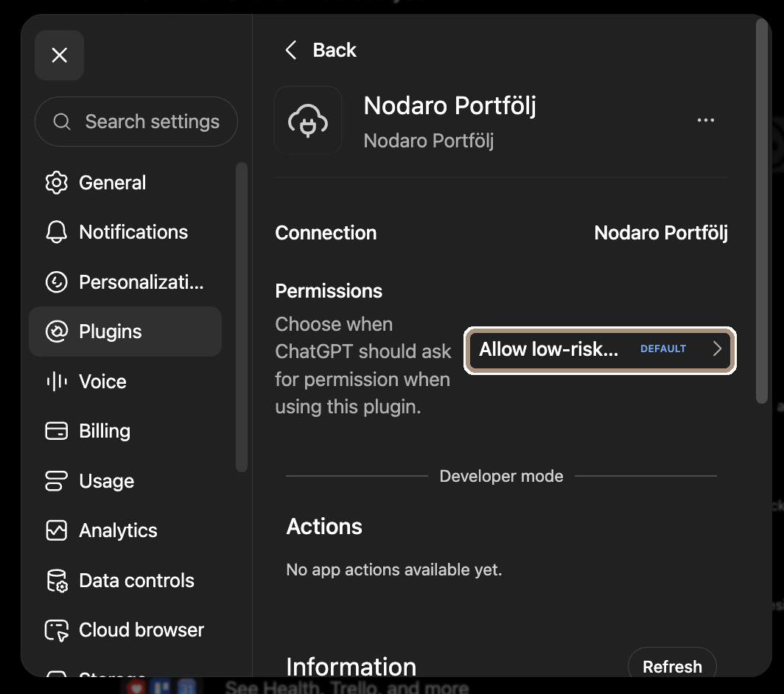
Task: Select the Plugins section
Action: (x=125, y=332)
